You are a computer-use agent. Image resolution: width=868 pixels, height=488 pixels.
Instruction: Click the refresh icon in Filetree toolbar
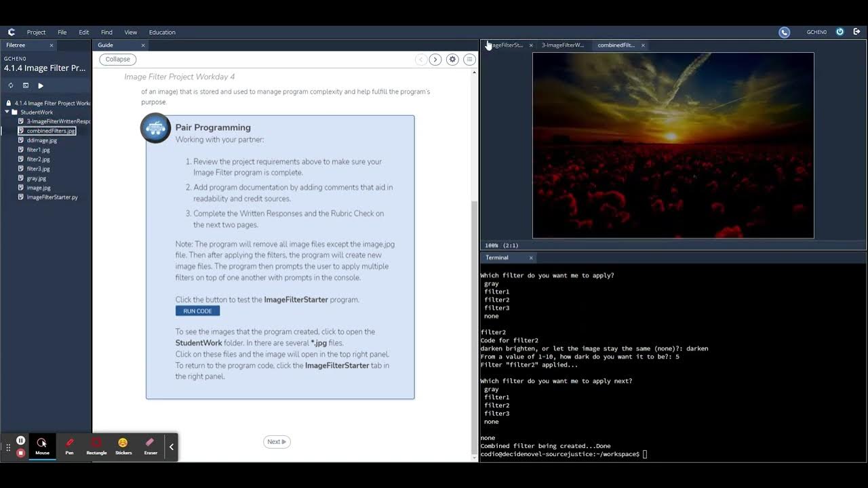[x=11, y=85]
